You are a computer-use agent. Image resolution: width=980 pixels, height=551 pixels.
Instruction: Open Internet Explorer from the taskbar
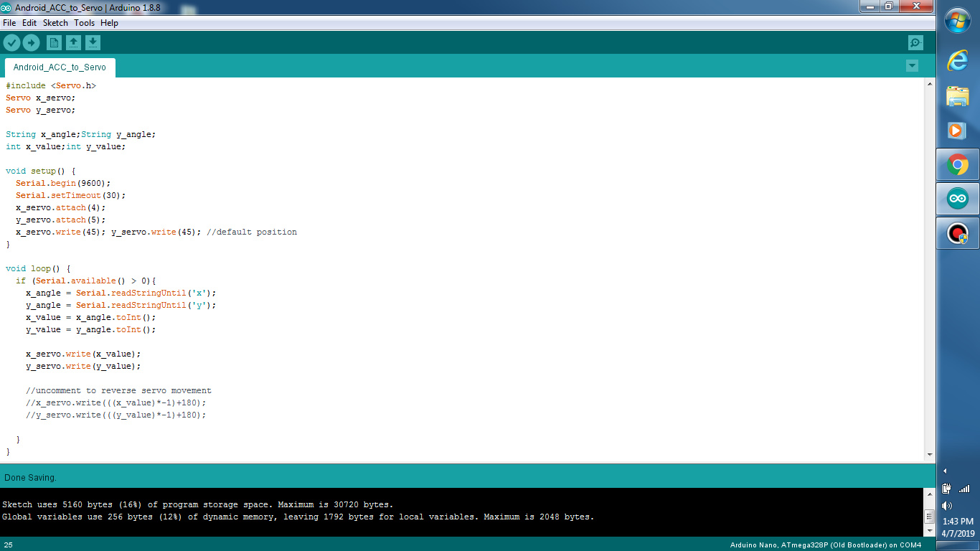[957, 62]
